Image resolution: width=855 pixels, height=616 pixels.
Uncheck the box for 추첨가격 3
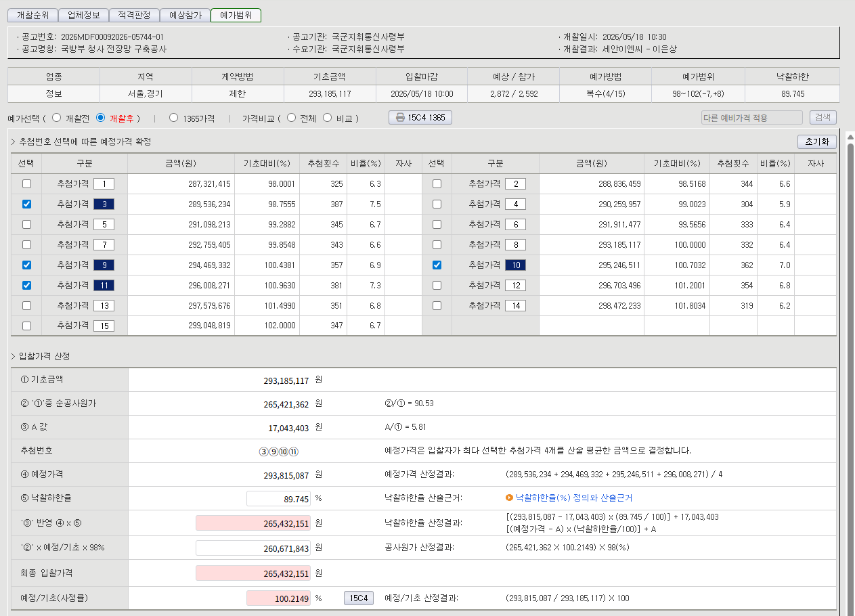click(x=26, y=204)
